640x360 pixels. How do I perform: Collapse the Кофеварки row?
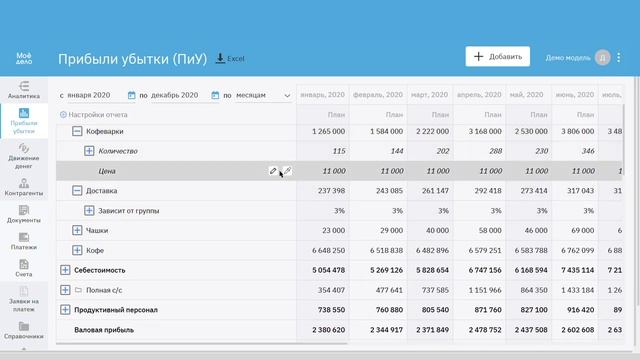click(x=77, y=131)
